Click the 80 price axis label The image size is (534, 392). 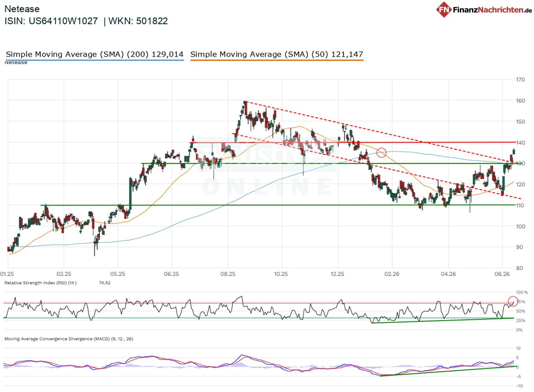[520, 268]
